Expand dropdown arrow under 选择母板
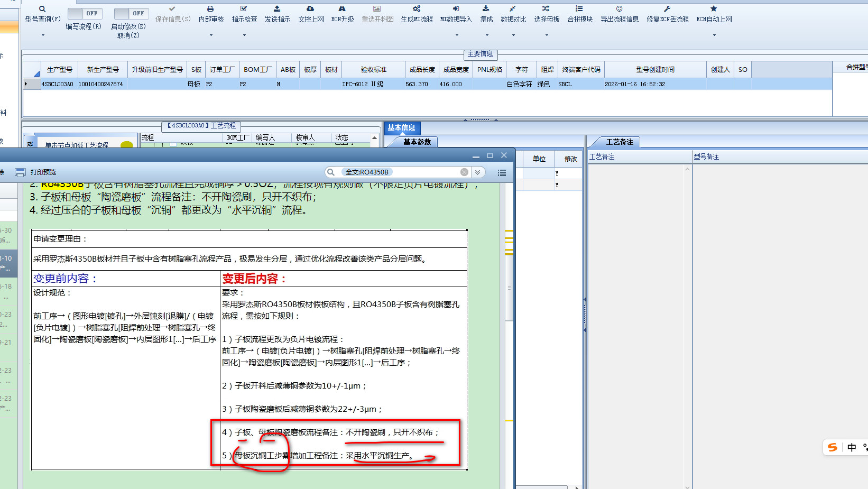This screenshot has height=489, width=868. [547, 35]
